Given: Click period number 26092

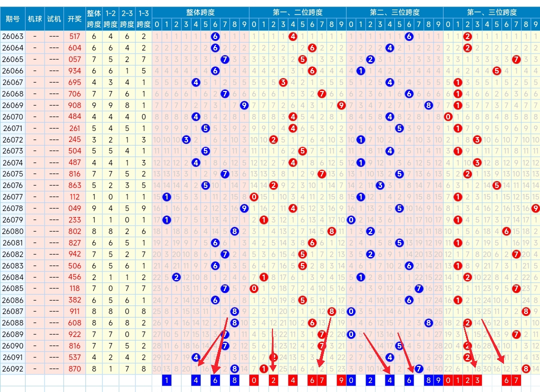Looking at the screenshot, I should tap(12, 368).
